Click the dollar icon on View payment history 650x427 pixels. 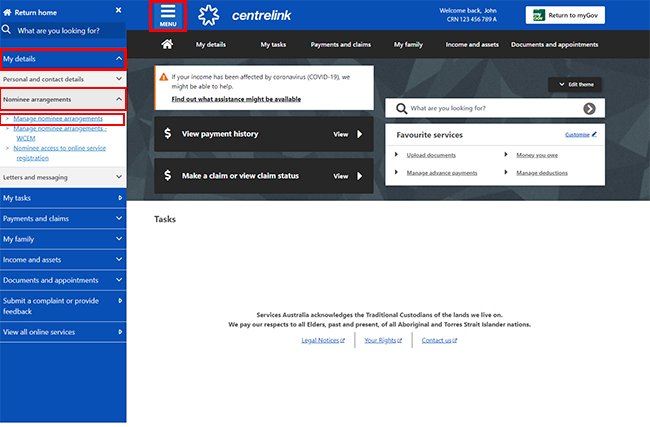point(167,133)
